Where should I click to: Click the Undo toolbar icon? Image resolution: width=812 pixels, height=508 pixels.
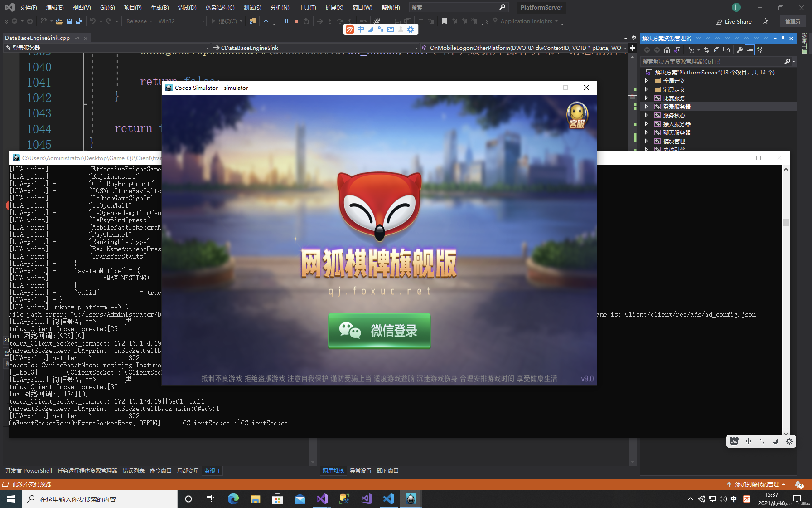pos(93,21)
